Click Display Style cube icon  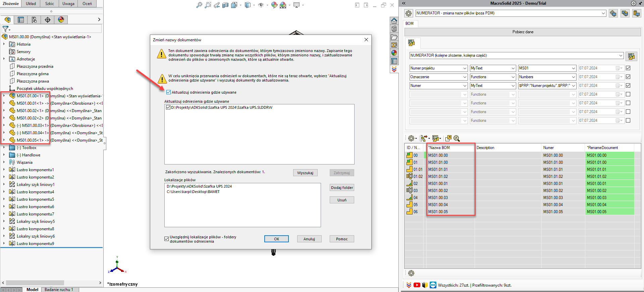tap(248, 5)
